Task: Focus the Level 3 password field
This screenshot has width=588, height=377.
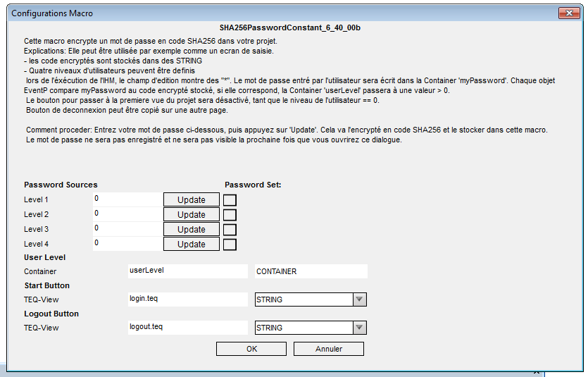Action: point(127,229)
